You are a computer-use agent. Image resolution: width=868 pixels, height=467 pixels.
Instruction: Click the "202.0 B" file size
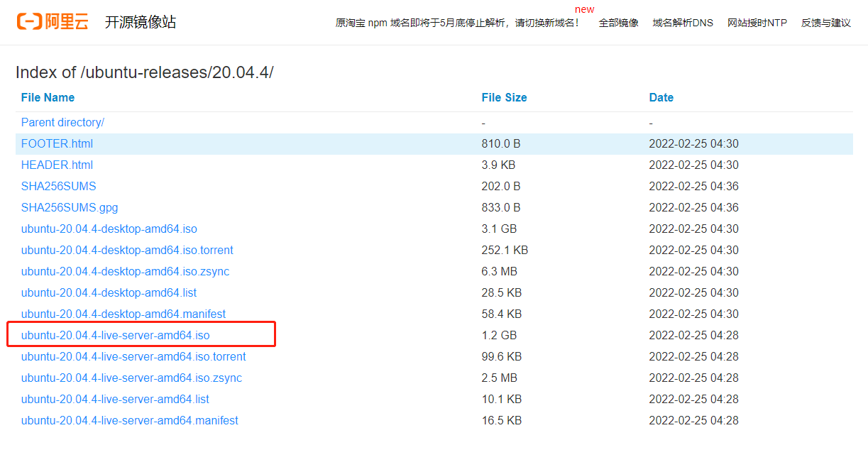click(x=500, y=186)
